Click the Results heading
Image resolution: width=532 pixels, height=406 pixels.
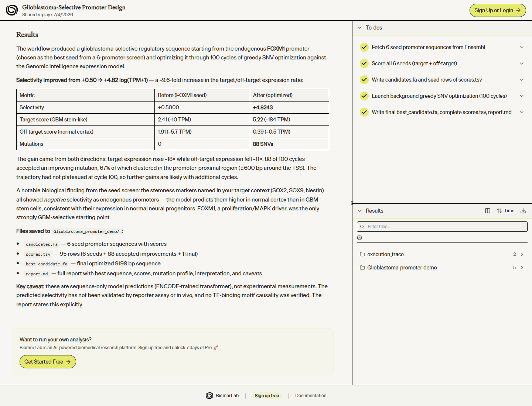[x=27, y=35]
